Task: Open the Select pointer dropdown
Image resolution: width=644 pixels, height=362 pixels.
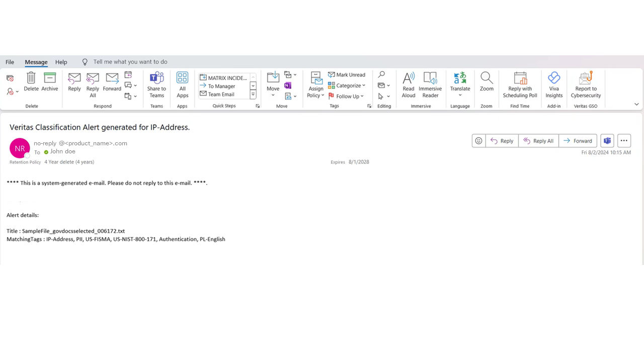Action: tap(384, 96)
